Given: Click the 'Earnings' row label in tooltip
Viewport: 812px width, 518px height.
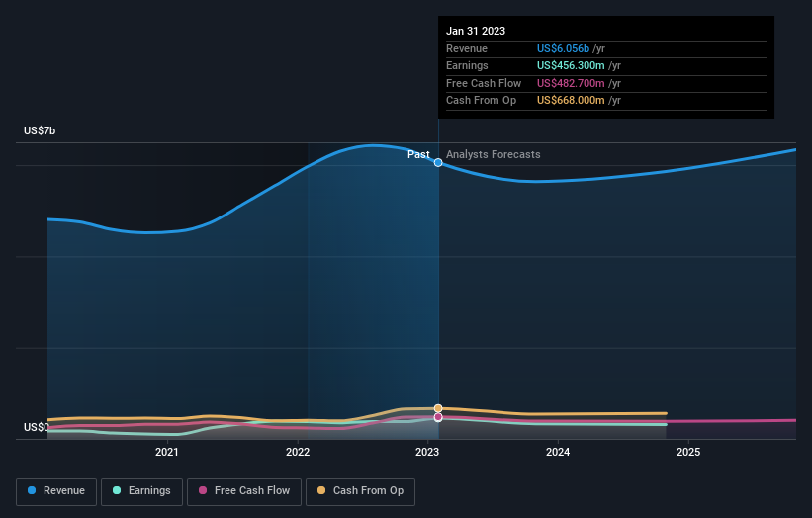Looking at the screenshot, I should click(x=467, y=65).
